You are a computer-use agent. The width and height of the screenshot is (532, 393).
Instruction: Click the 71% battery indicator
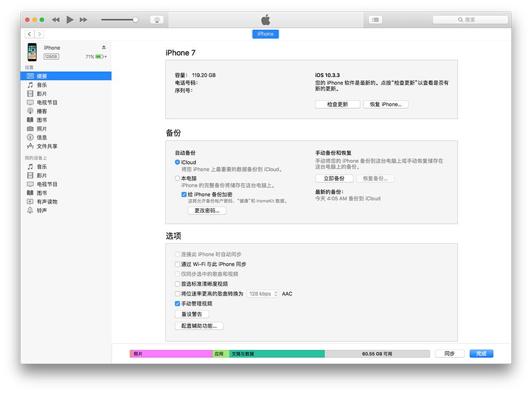click(x=96, y=57)
